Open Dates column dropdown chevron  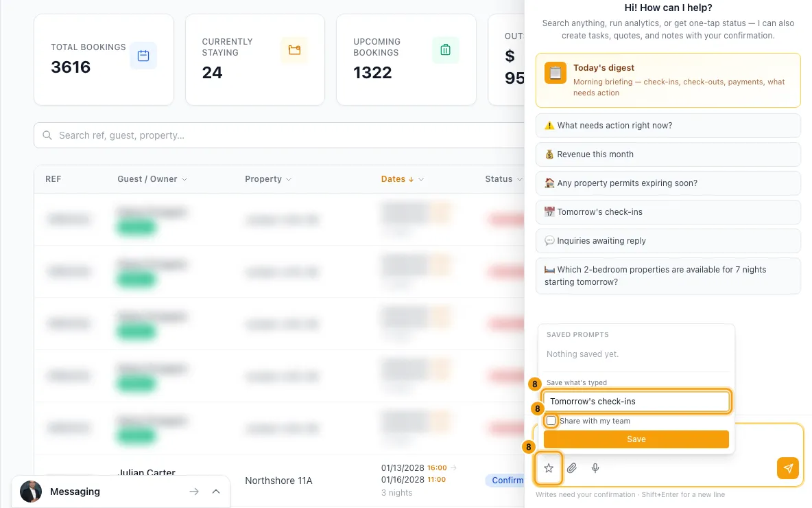click(421, 179)
